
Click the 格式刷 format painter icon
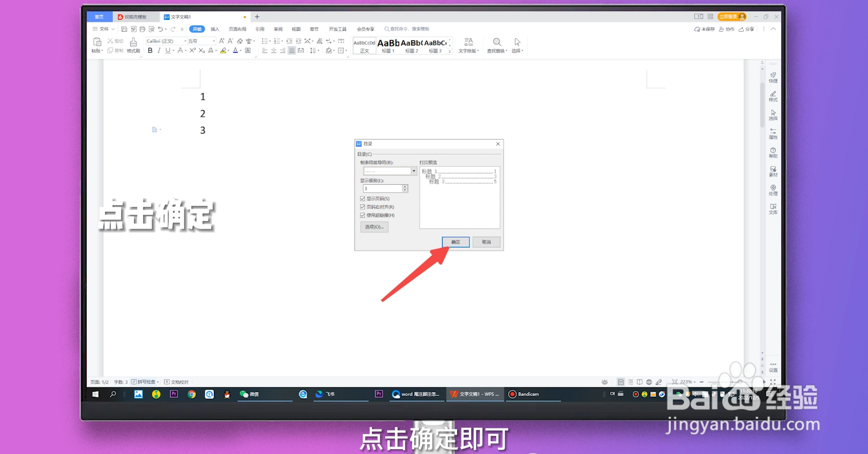[x=133, y=42]
